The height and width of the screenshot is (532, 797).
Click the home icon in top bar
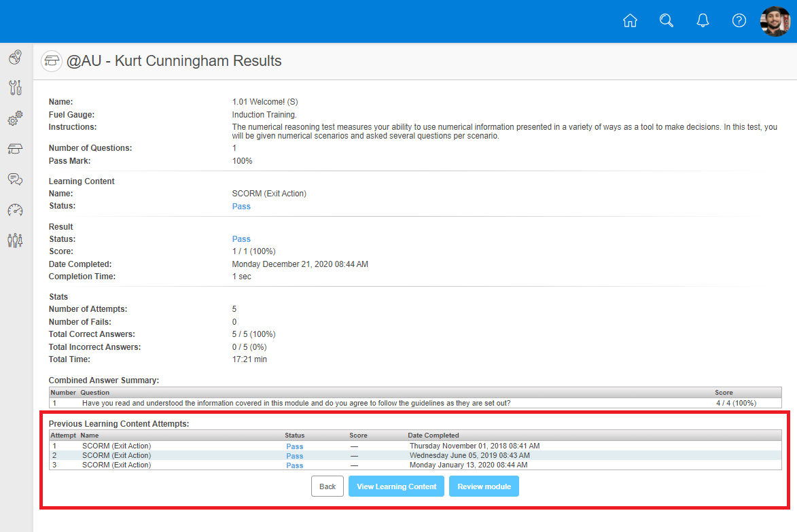[630, 21]
